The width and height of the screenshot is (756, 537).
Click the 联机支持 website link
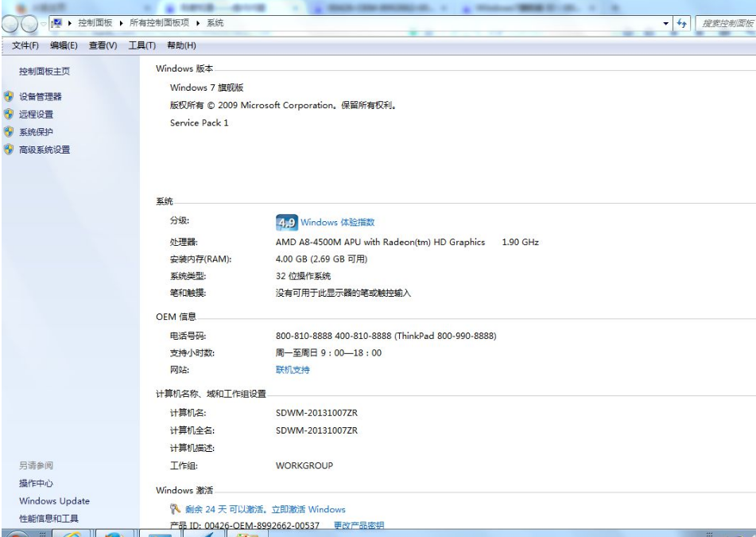(293, 370)
